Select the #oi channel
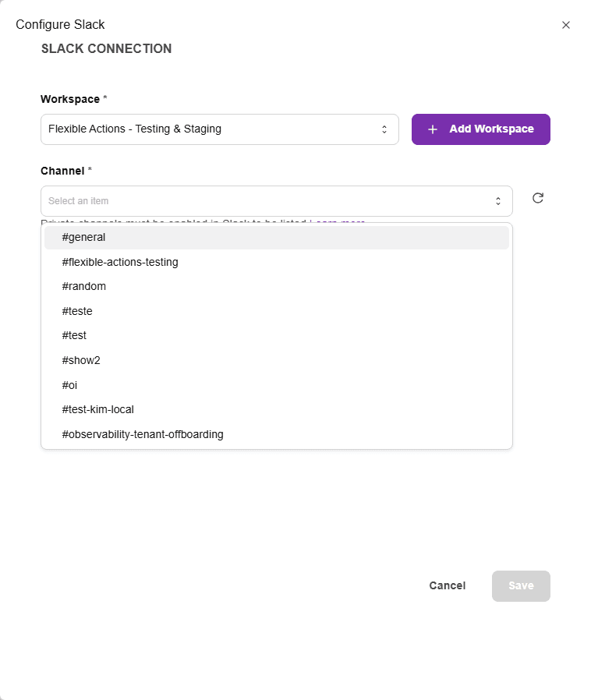Image resolution: width=591 pixels, height=700 pixels. [x=276, y=385]
